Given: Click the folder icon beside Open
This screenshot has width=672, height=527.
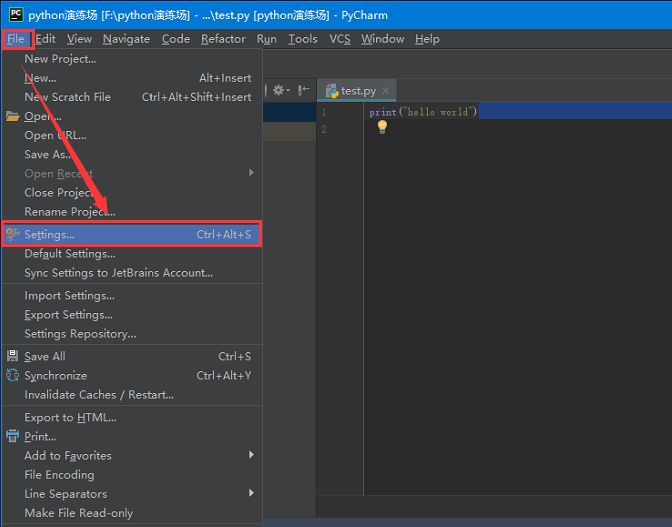Looking at the screenshot, I should 12,116.
